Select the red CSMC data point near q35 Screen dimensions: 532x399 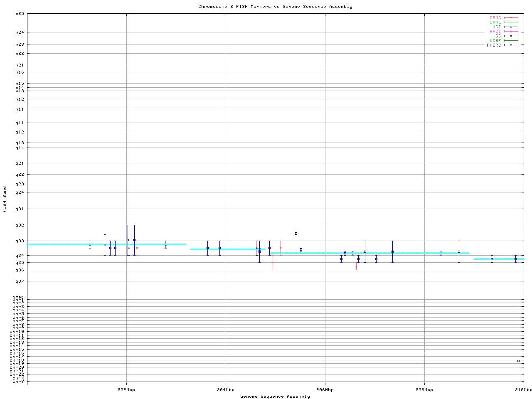click(x=273, y=262)
